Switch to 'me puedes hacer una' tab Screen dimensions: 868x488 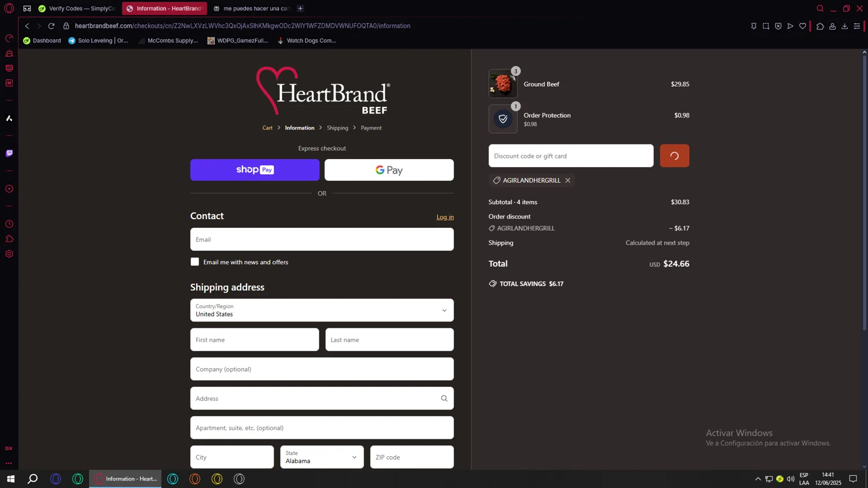(x=252, y=8)
